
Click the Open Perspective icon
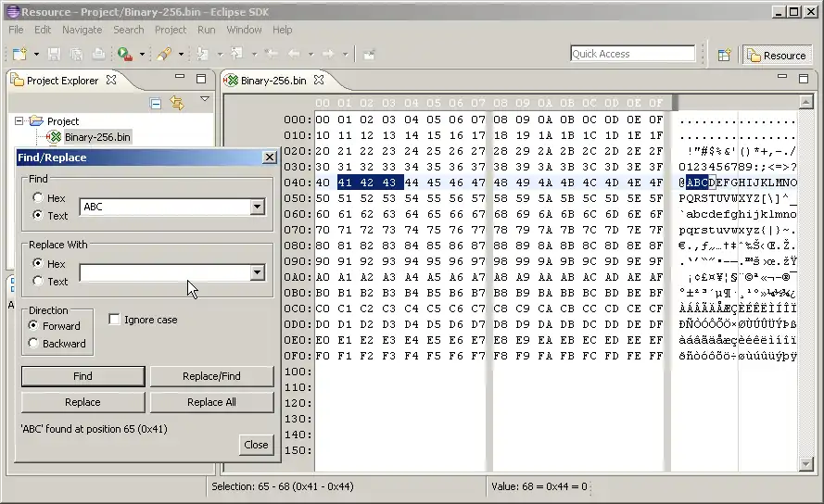coord(724,55)
